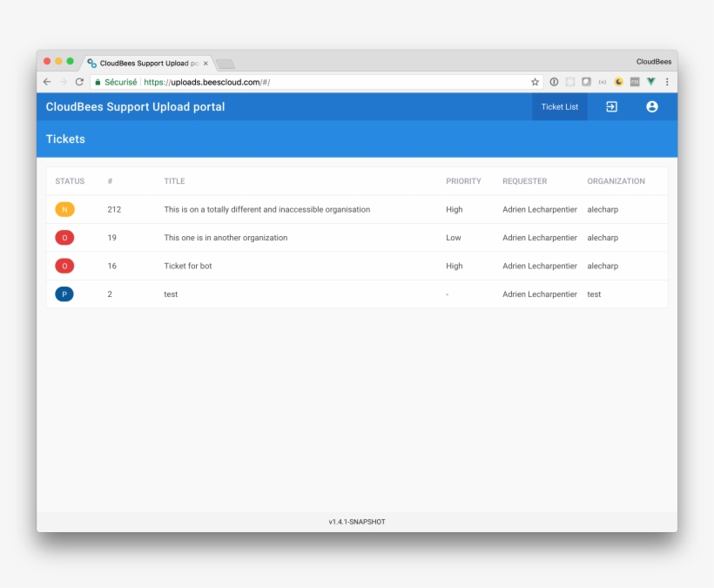Open the ticket titled Ticket for bot

pyautogui.click(x=188, y=266)
